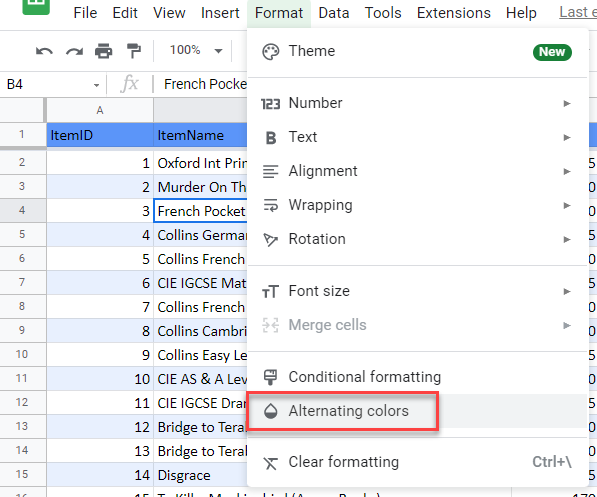The width and height of the screenshot is (597, 497).
Task: Click the Collins Easy Le cell
Action: coord(200,355)
